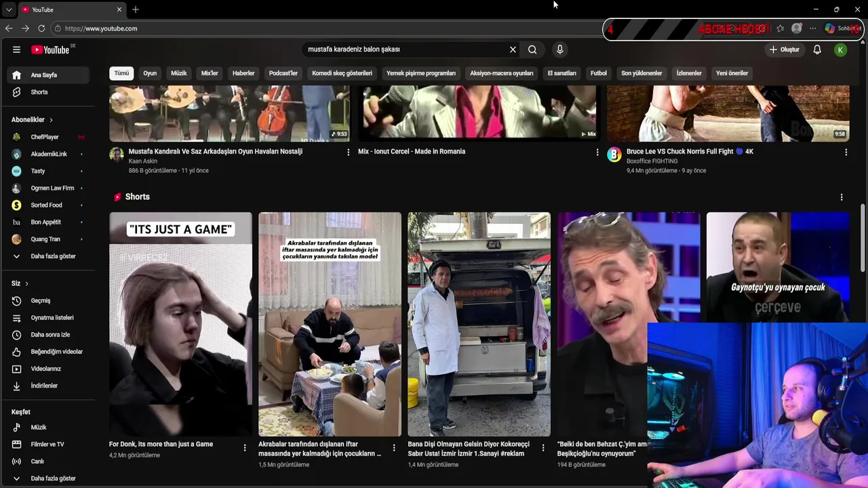The height and width of the screenshot is (488, 868).
Task: Open Boxoffice FIGHTING channel link
Action: pyautogui.click(x=652, y=161)
